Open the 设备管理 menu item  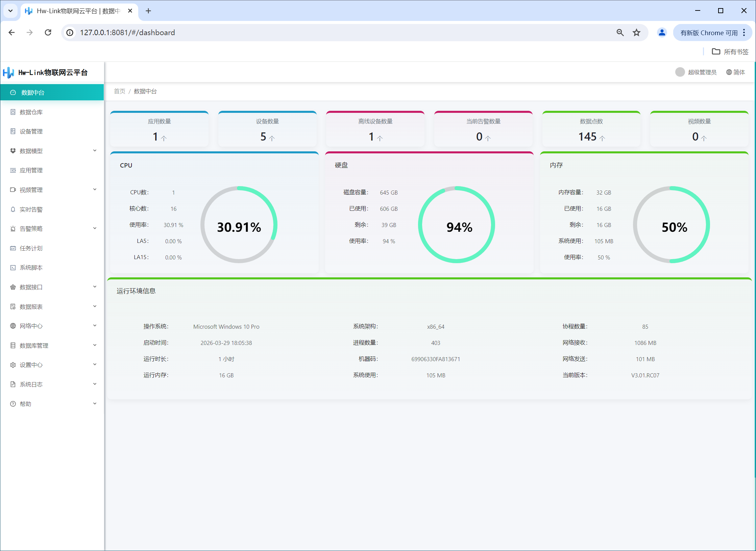pos(31,131)
